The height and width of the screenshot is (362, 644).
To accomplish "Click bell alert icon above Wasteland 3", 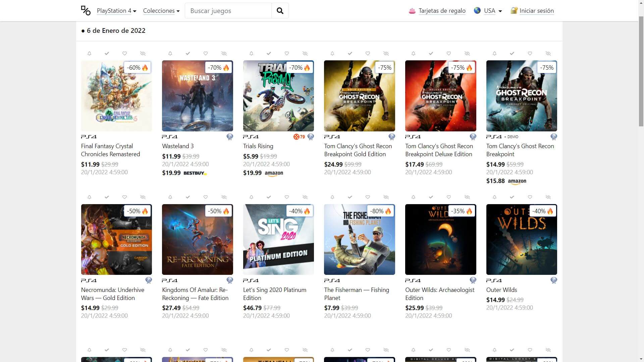I will pos(170,54).
